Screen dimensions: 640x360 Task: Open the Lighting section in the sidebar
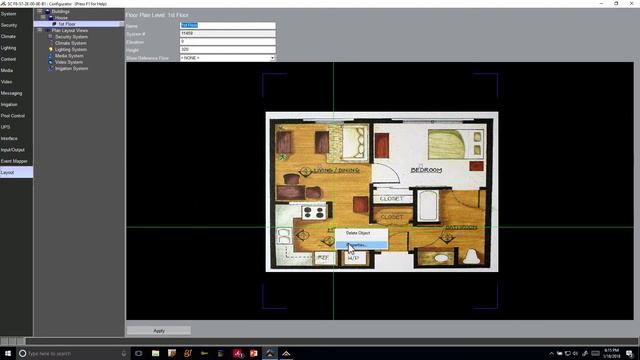tap(16, 48)
